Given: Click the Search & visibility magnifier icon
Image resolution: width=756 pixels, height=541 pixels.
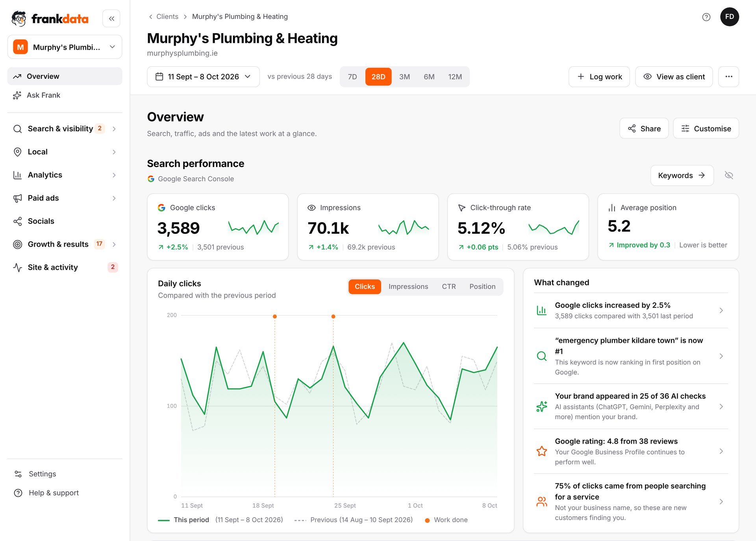Looking at the screenshot, I should 17,129.
